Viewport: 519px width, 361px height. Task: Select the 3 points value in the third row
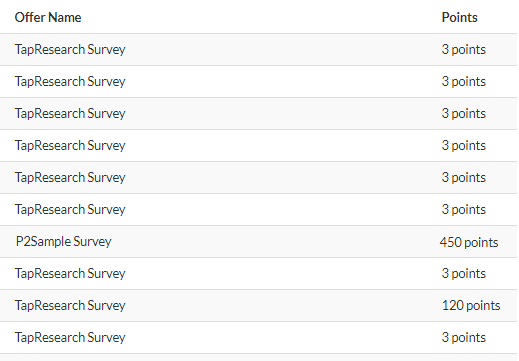coord(464,113)
